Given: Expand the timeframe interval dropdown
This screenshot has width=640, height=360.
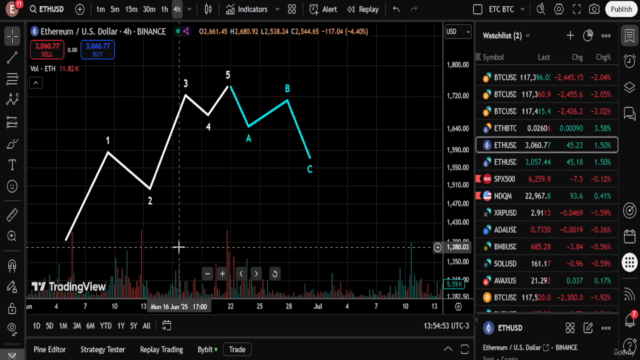Looking at the screenshot, I should click(x=189, y=9).
